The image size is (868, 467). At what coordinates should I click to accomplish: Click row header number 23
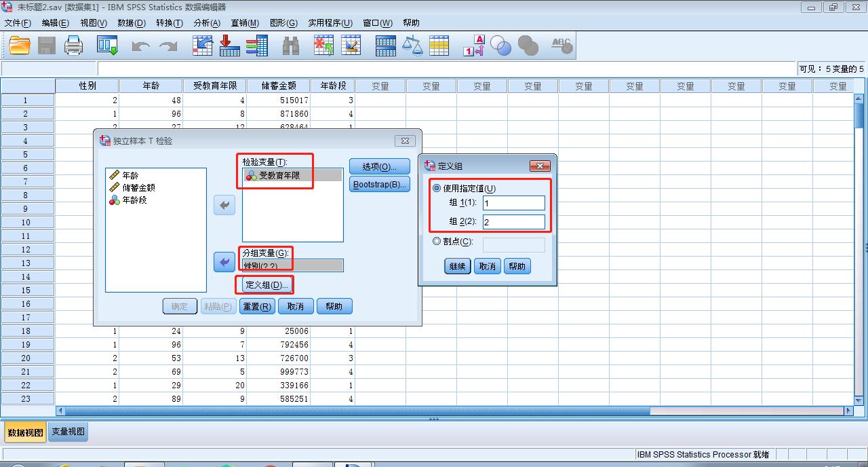[28, 398]
